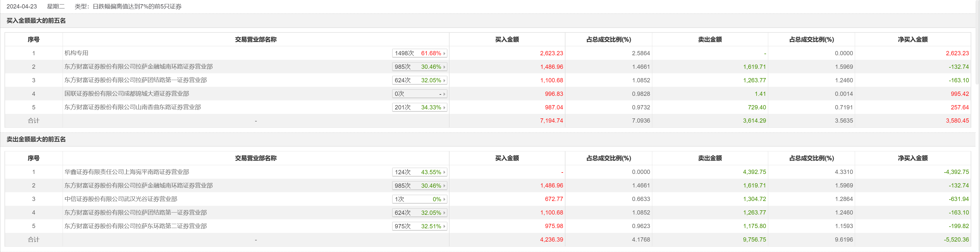
Task: Expand the 1498次 61.68% stats for 机构专用
Action: 444,54
